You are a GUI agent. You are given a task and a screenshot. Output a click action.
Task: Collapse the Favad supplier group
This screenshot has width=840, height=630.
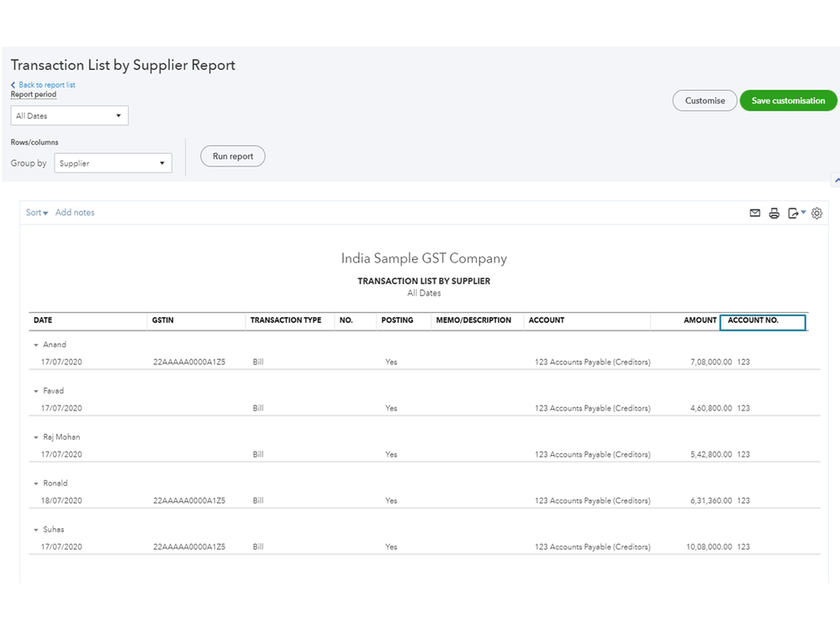36,391
